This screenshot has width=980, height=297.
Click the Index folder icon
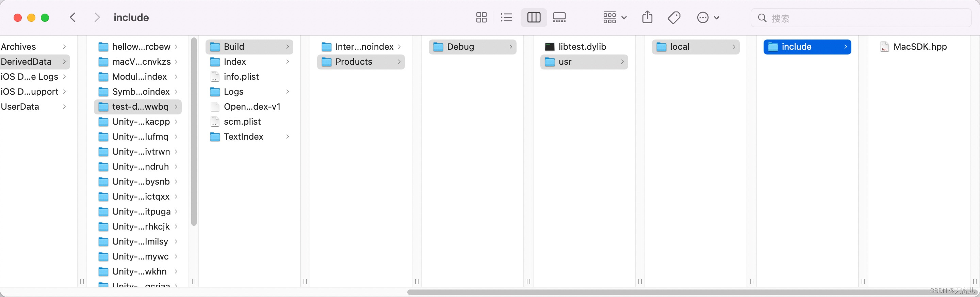coord(215,62)
